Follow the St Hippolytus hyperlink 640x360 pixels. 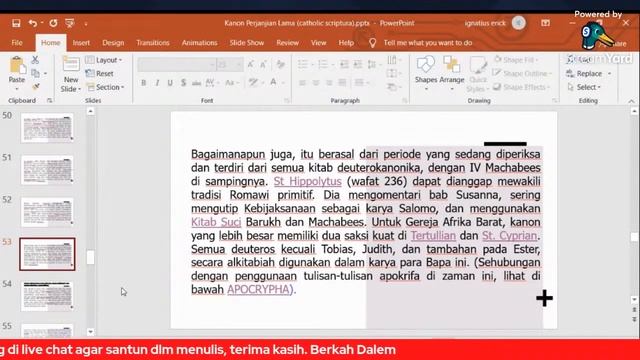[307, 181]
